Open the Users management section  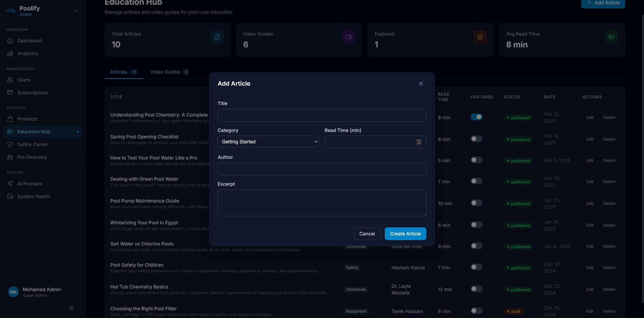(23, 80)
